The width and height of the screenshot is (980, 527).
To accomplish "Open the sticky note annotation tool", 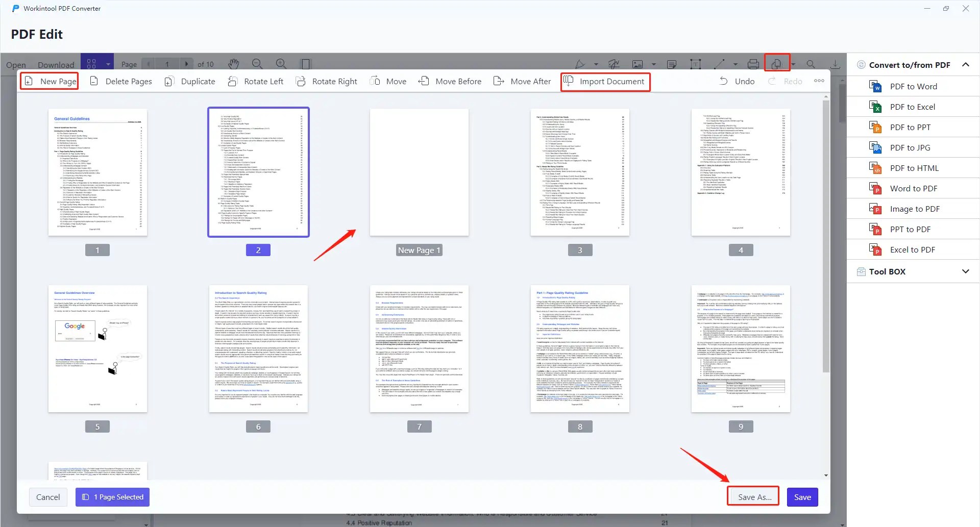I will 671,64.
